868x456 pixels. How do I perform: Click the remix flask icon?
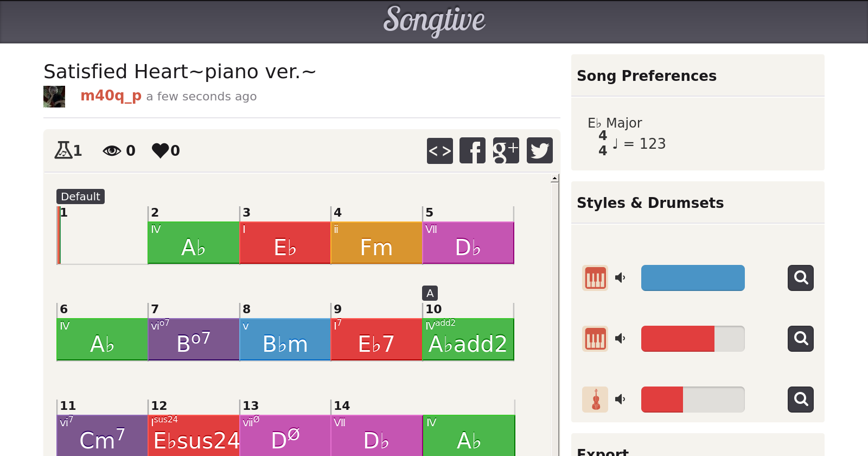tap(63, 150)
